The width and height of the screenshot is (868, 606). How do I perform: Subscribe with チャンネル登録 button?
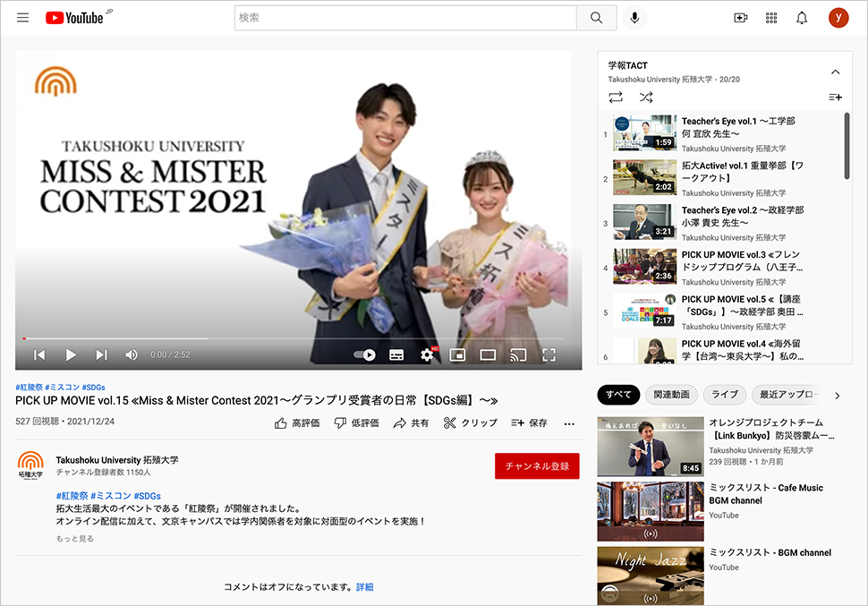click(x=537, y=465)
